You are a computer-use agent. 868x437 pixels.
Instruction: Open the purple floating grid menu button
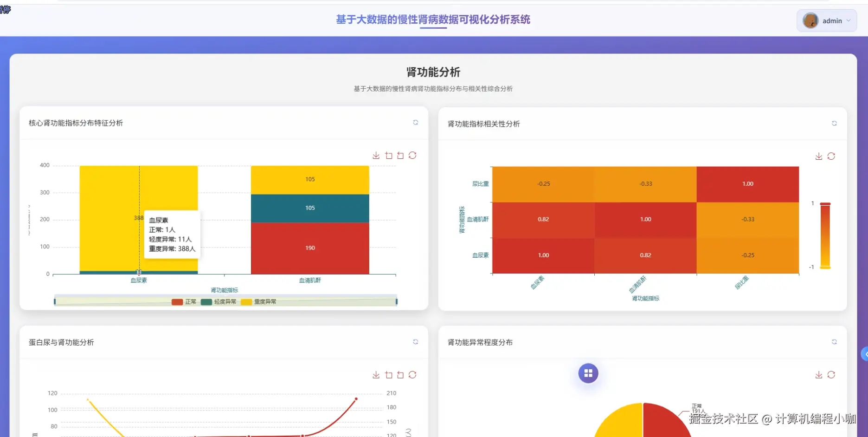[x=588, y=373]
